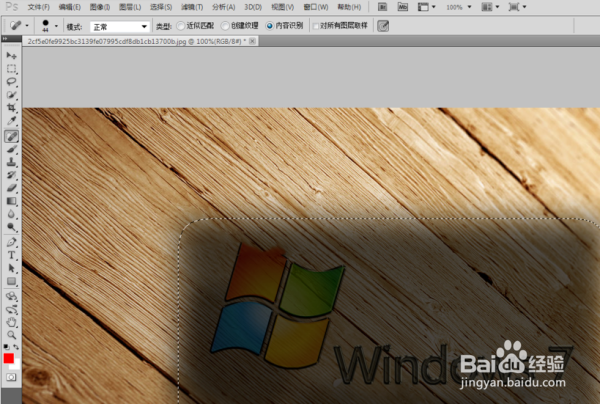The image size is (600, 404).
Task: Open the 3D(D) menu
Action: [x=253, y=7]
